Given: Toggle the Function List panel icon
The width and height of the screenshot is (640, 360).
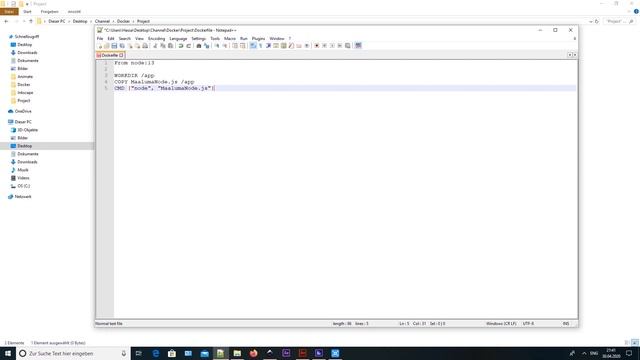Looking at the screenshot, I should click(x=291, y=46).
